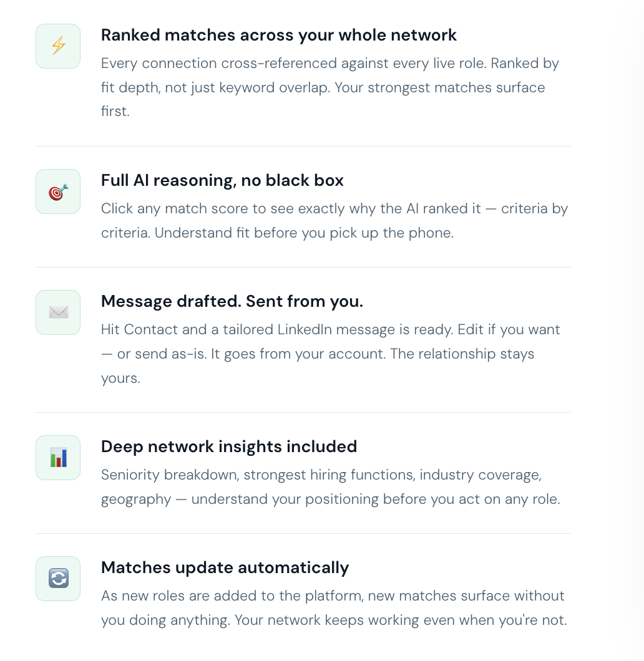
Task: Select the 'Ranked matches across your whole network' heading
Action: click(279, 35)
